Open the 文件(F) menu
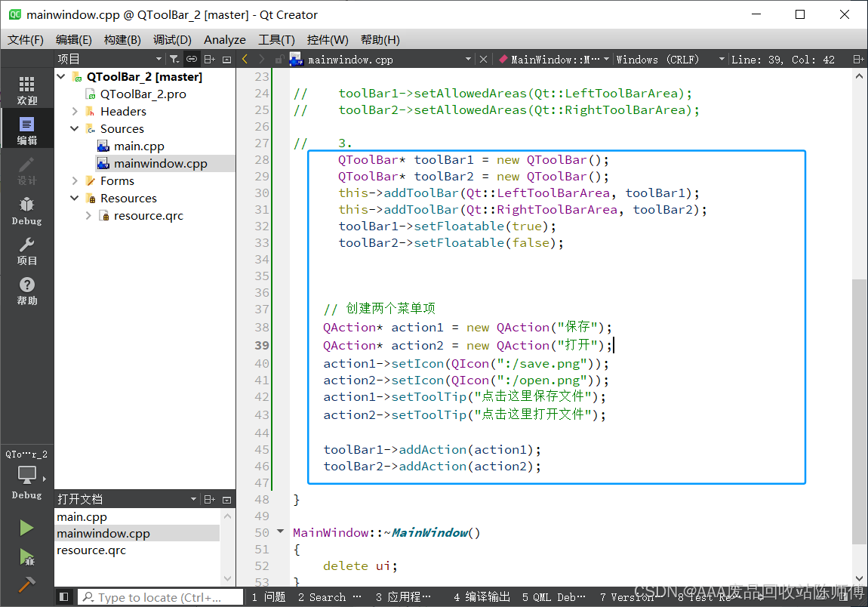Screen dimensions: 868x607 coord(25,40)
